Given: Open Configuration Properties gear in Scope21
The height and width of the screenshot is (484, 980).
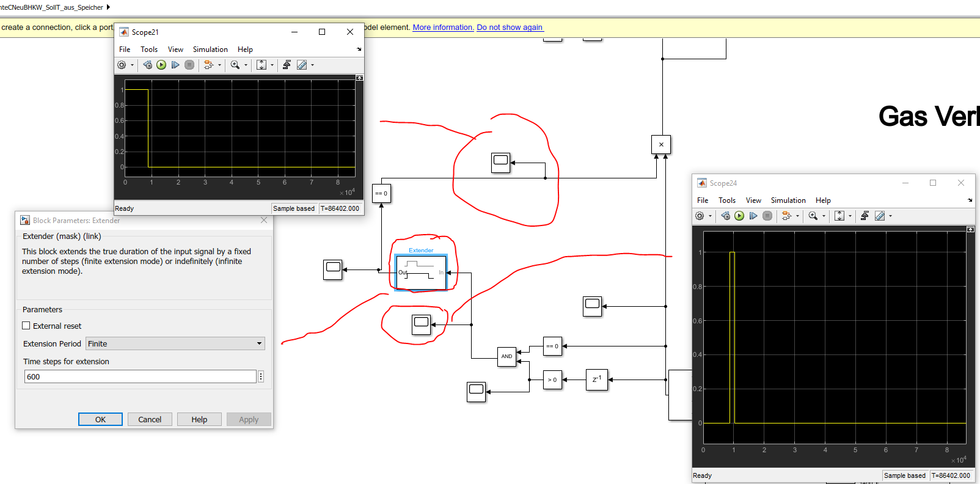Looking at the screenshot, I should (x=122, y=65).
